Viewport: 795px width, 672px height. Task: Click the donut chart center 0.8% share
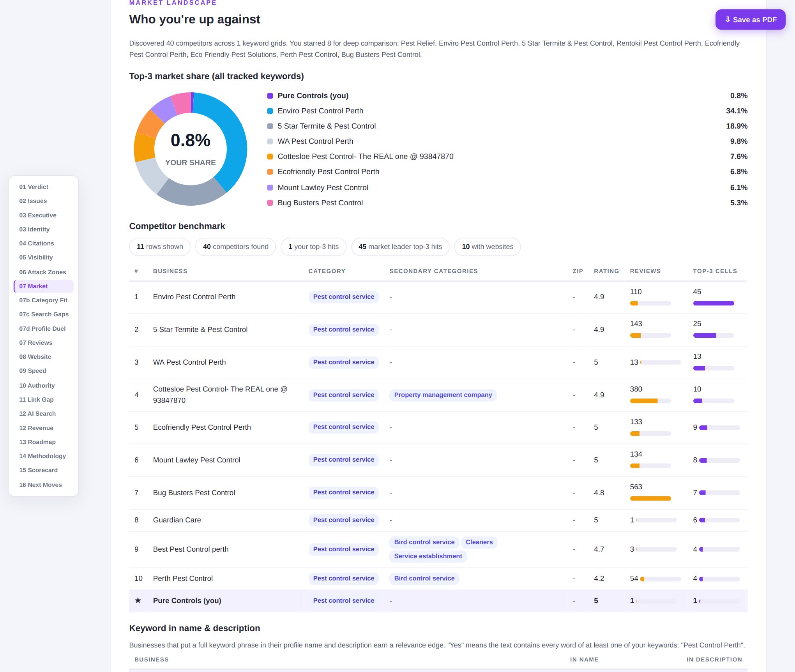(x=191, y=141)
